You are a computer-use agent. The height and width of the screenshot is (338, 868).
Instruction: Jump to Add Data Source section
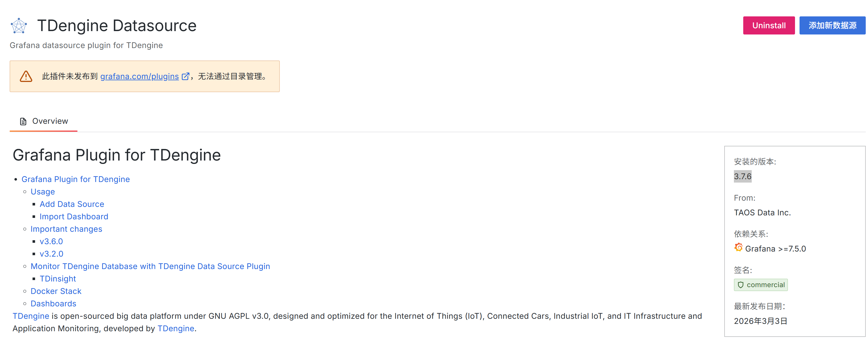tap(72, 204)
